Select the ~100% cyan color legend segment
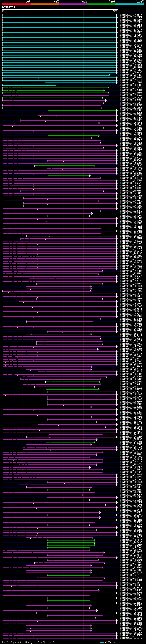 (x=130, y=4)
